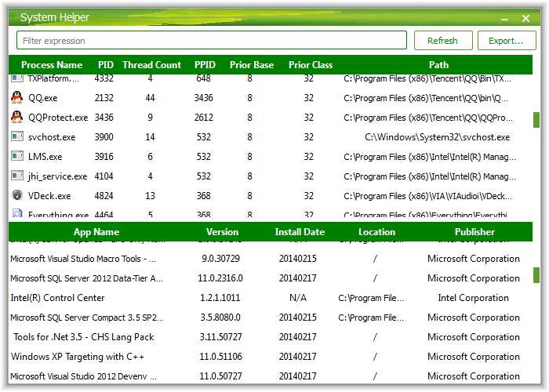Click SQL Server Compact location path
Viewport: 549px width, 392px height.
click(371, 318)
